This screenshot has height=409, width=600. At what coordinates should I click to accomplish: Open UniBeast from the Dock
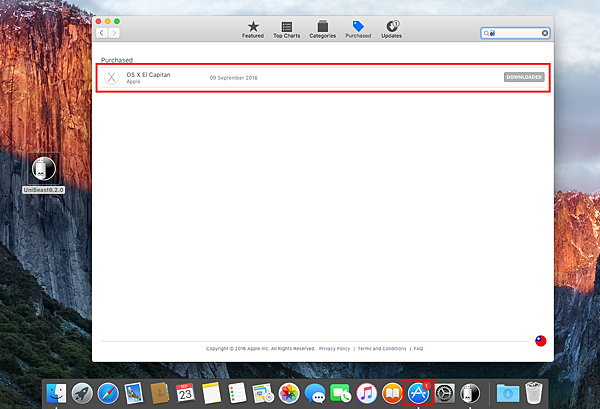(x=470, y=393)
